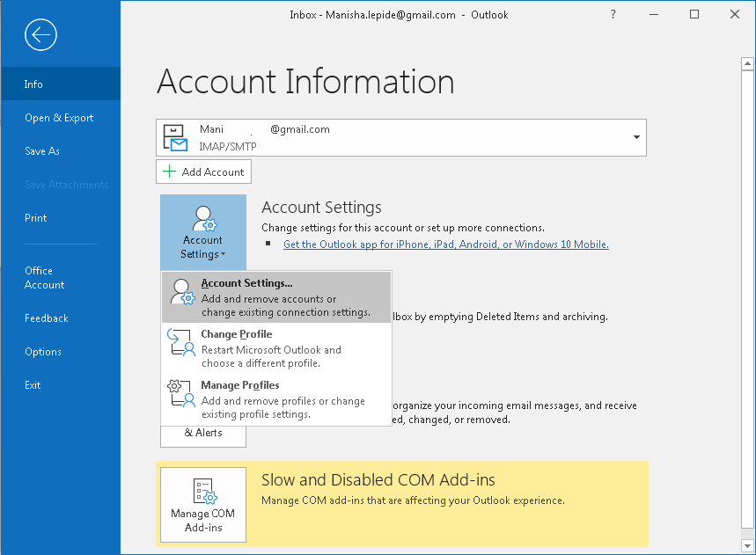Click the partially hidden & Alerts button
Viewport: 756px width, 555px height.
[203, 436]
